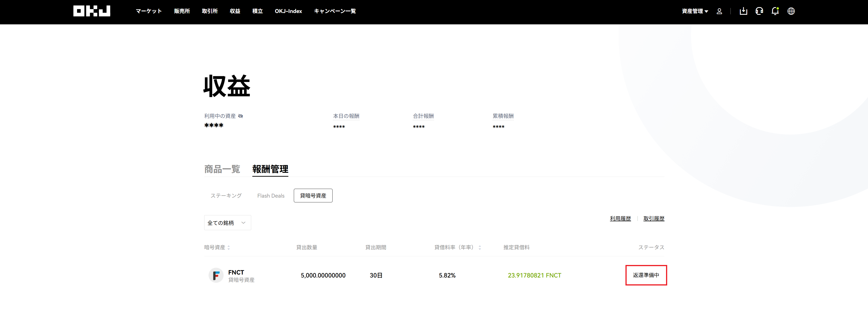The height and width of the screenshot is (331, 868).
Task: Open 販売所 in the top navigation
Action: click(182, 11)
